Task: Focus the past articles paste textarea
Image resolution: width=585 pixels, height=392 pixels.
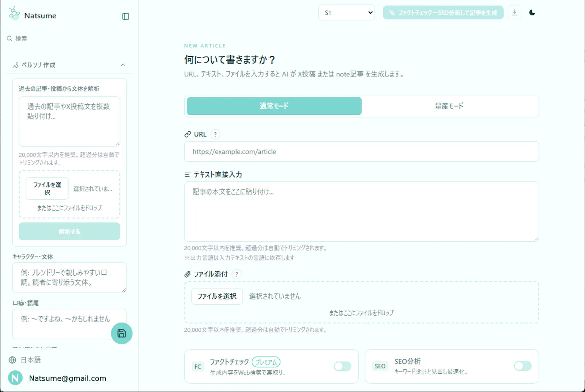Action: click(69, 121)
